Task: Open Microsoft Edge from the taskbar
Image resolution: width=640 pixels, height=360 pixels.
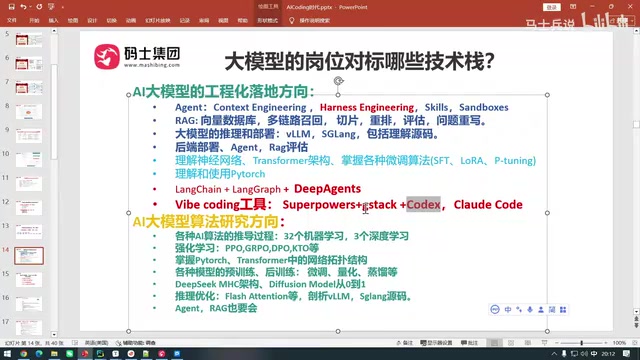Action: click(39, 354)
